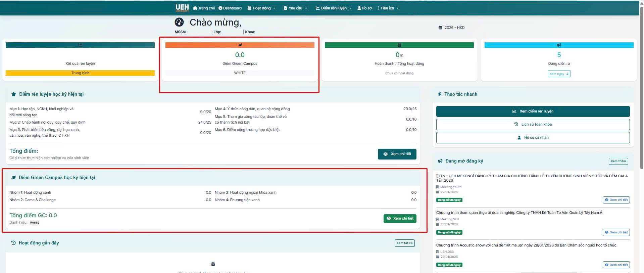Click the Xem điểm rèn luyện button
Screen dimensions: 644x273
533,111
